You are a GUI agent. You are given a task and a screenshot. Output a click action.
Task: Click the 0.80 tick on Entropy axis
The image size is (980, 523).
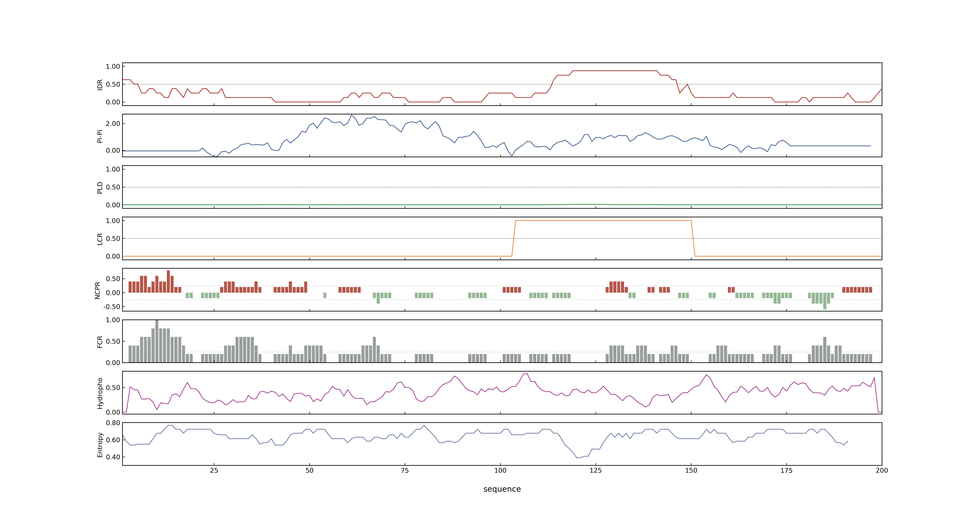click(113, 423)
